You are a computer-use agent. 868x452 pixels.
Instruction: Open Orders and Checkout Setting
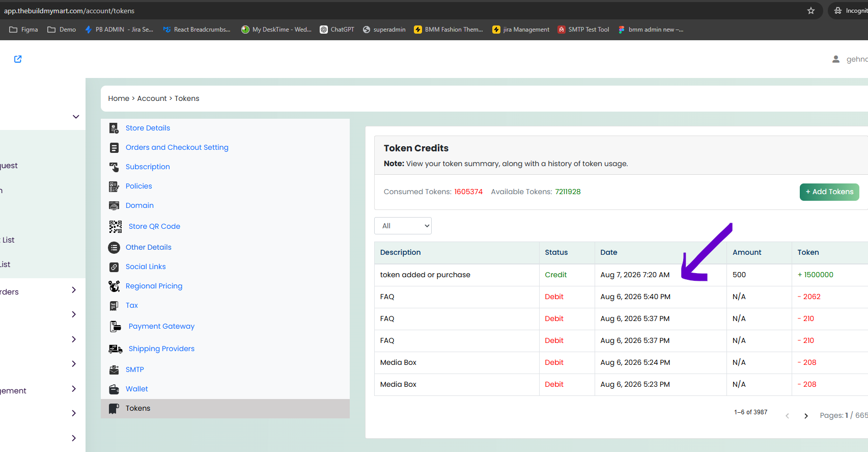[x=177, y=147]
